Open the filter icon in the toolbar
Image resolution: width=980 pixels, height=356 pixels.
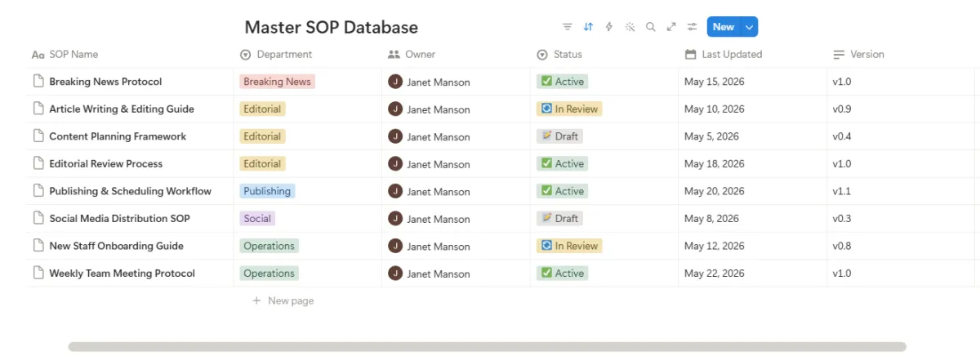568,27
